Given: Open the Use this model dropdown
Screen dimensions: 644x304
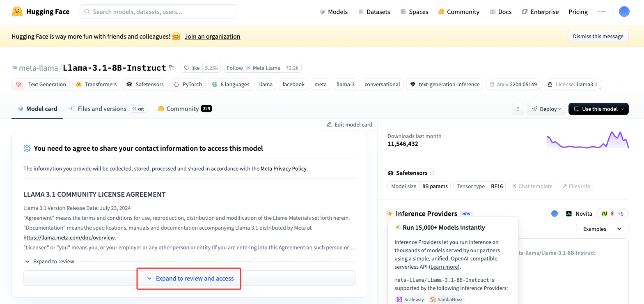Looking at the screenshot, I should click(x=598, y=109).
